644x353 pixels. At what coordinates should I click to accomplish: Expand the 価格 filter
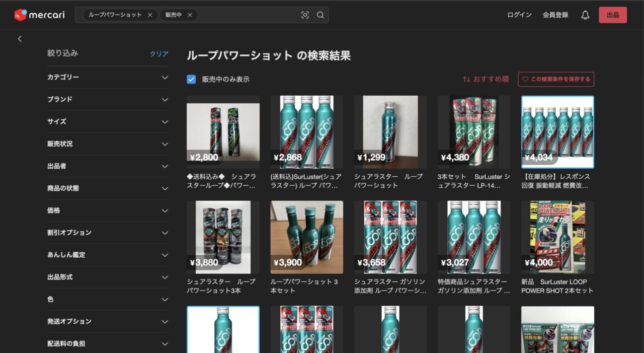(108, 210)
